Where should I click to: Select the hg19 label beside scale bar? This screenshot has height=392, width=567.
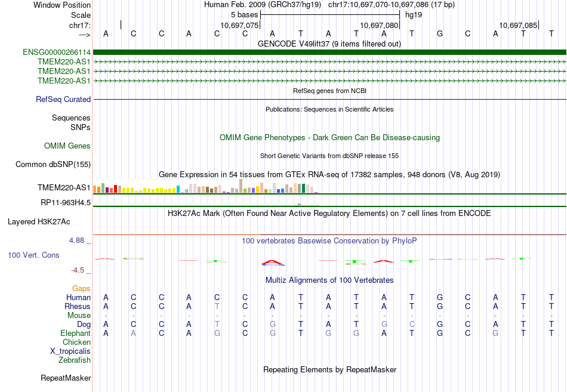click(414, 15)
